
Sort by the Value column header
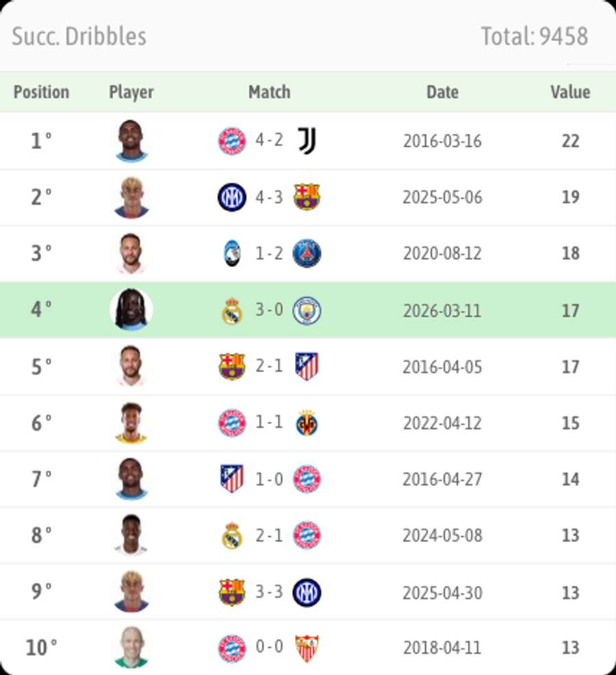click(570, 92)
